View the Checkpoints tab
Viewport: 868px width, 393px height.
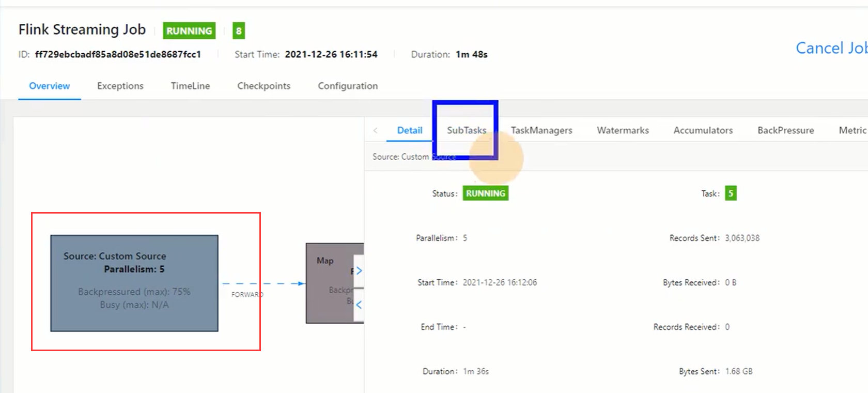point(263,86)
